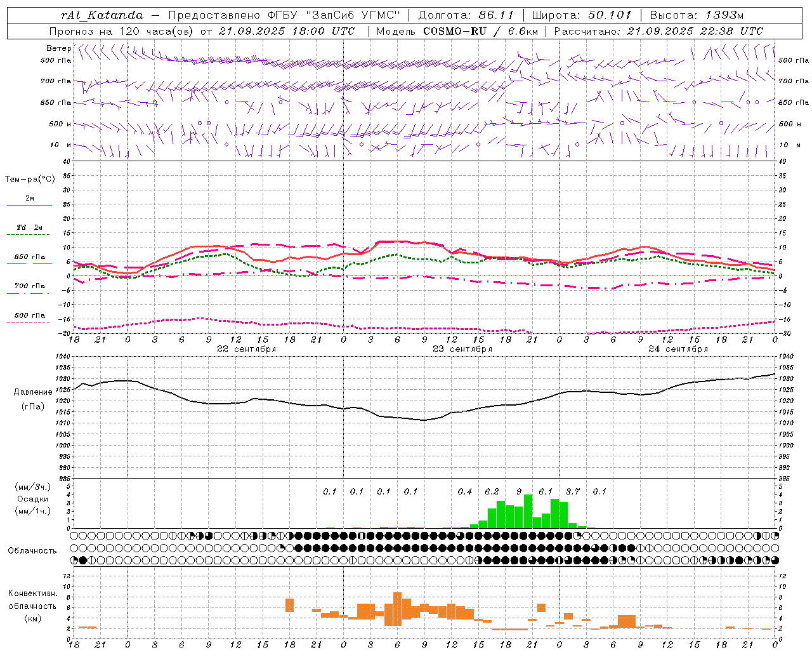812x650 pixels.
Task: Click the tallest orange convective cloud bar
Action: [x=398, y=609]
